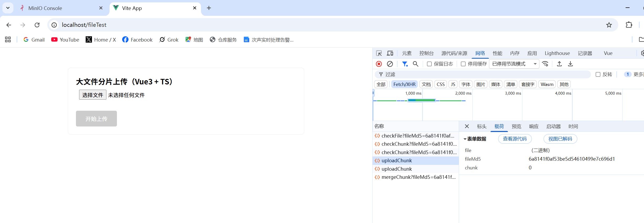Click the import HAR upload icon

click(x=559, y=64)
